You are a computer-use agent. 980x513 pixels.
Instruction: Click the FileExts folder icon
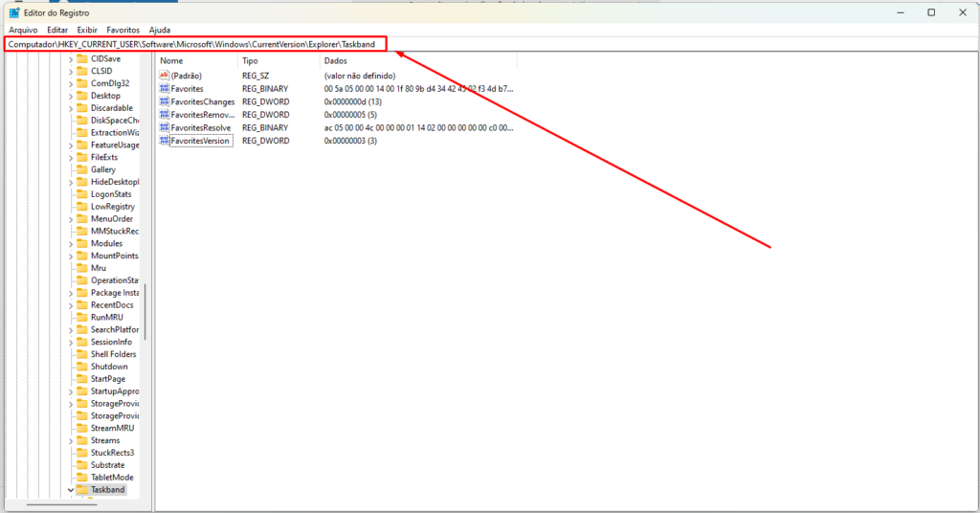click(82, 158)
